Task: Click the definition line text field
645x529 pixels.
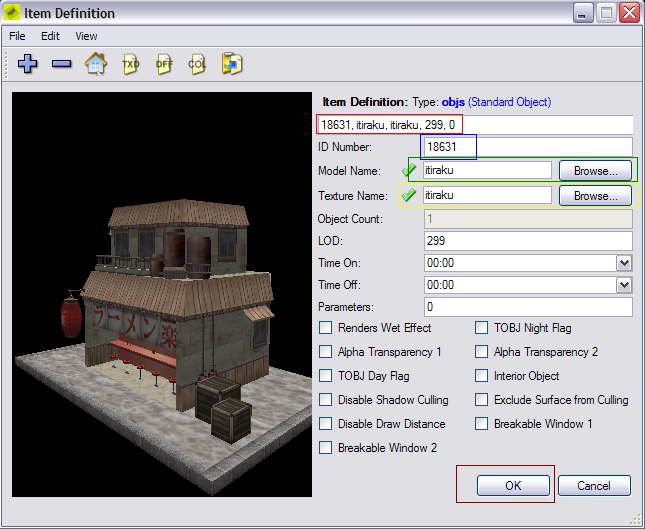Action: pos(475,125)
